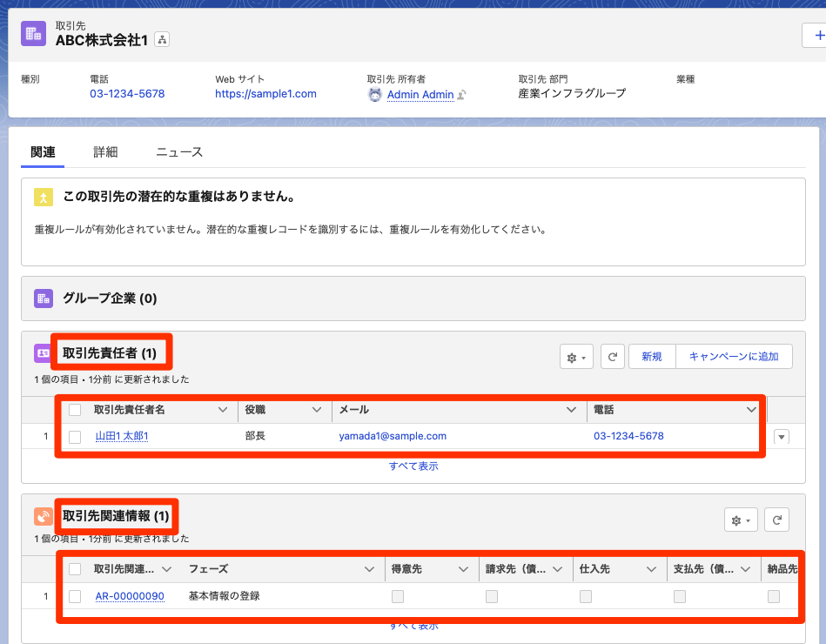
Task: Refresh the 取引先責任者 related list
Action: point(613,356)
